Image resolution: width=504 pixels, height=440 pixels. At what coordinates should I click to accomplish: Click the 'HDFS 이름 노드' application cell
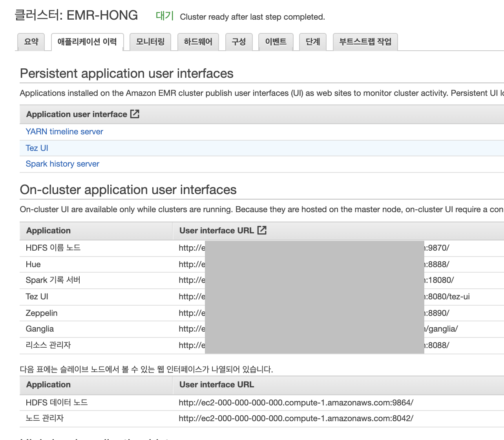pyautogui.click(x=53, y=248)
